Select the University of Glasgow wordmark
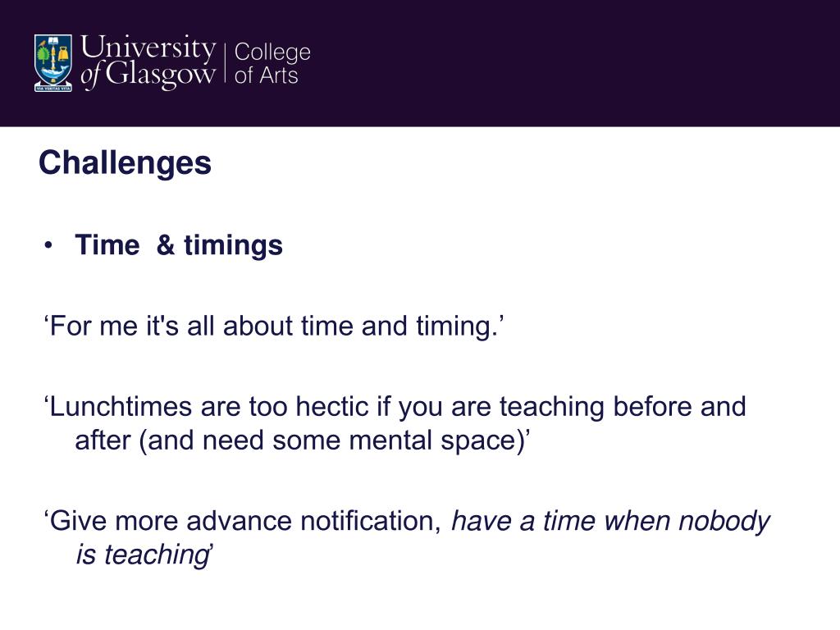840x630 pixels. [148, 62]
